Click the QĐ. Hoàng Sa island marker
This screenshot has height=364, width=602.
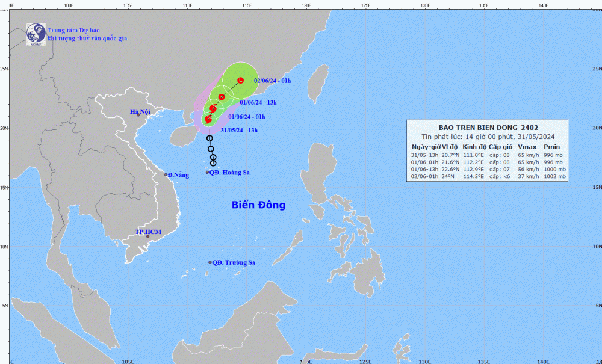208,173
